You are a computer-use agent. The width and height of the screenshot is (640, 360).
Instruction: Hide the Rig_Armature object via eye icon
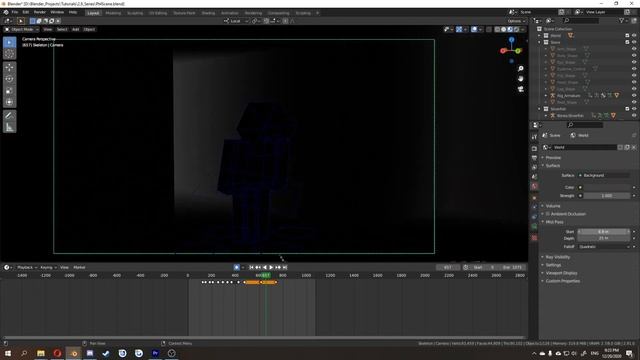pos(634,96)
